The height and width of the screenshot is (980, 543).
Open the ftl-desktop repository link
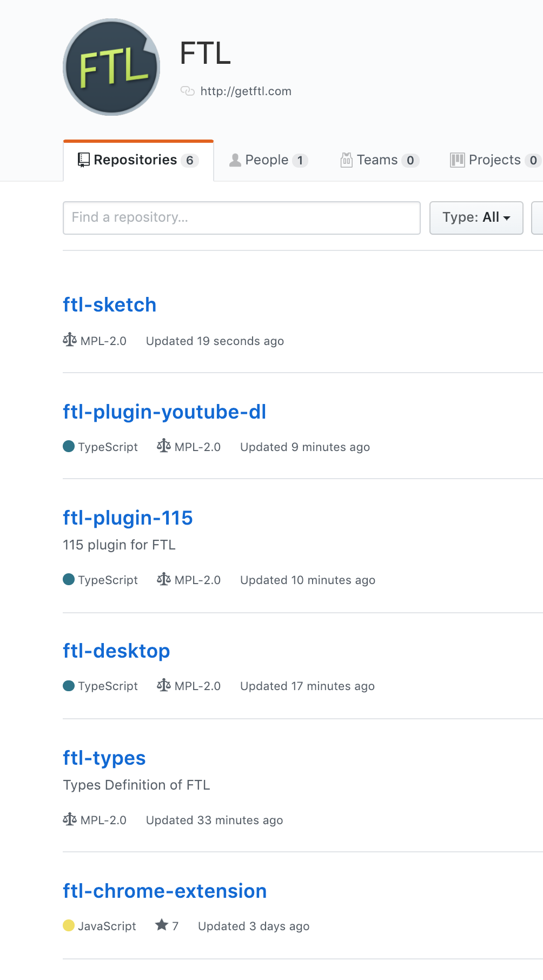pos(116,651)
